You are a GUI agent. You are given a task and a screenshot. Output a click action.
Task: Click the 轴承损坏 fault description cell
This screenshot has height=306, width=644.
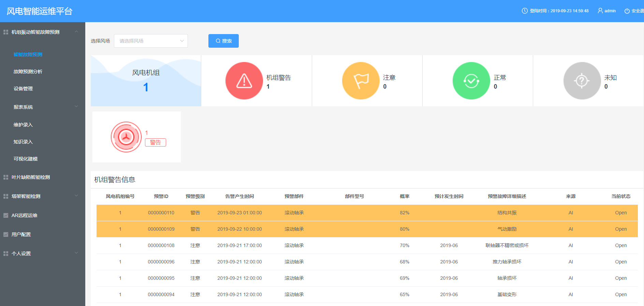pos(507,278)
